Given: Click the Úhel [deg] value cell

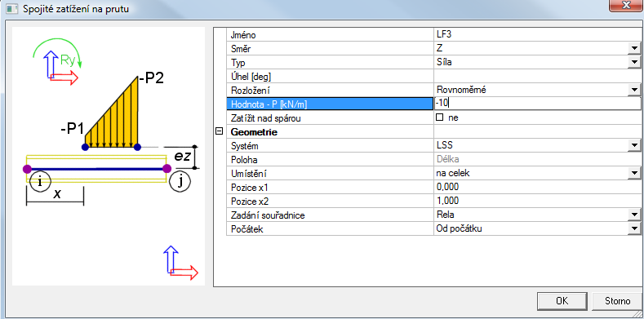Looking at the screenshot, I should [537, 77].
